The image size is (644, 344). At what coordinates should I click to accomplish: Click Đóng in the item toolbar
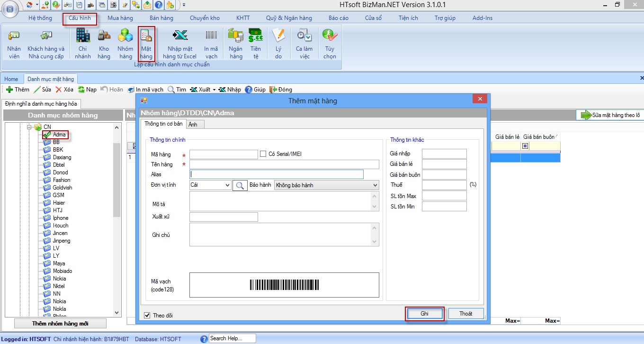(281, 90)
